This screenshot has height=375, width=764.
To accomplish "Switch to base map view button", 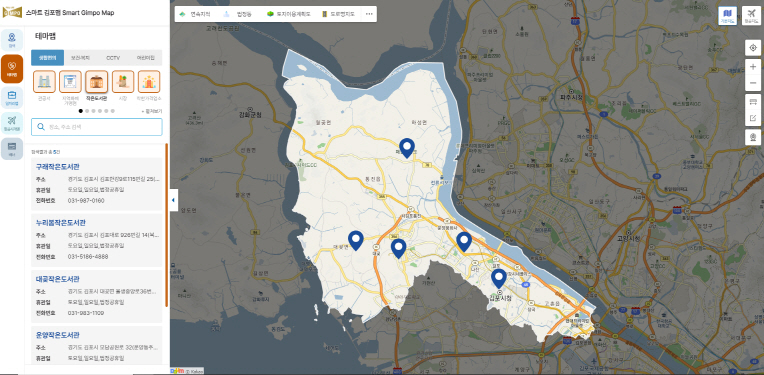I will [x=727, y=16].
